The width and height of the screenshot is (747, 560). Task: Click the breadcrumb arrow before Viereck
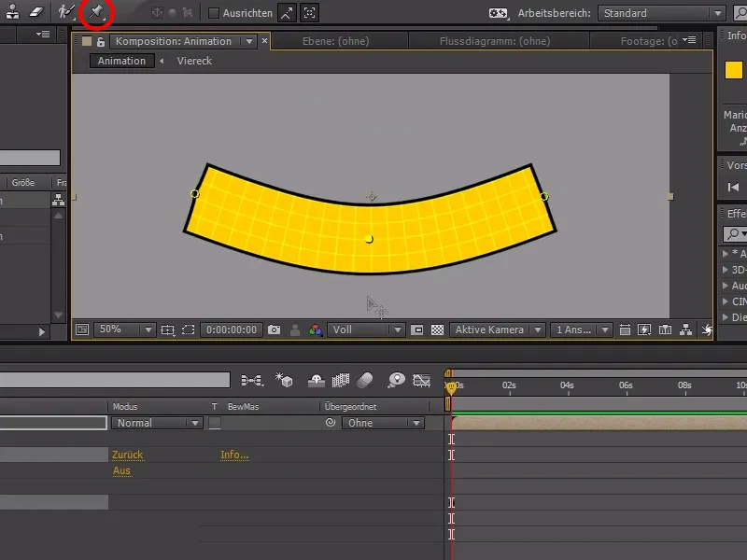pyautogui.click(x=162, y=61)
